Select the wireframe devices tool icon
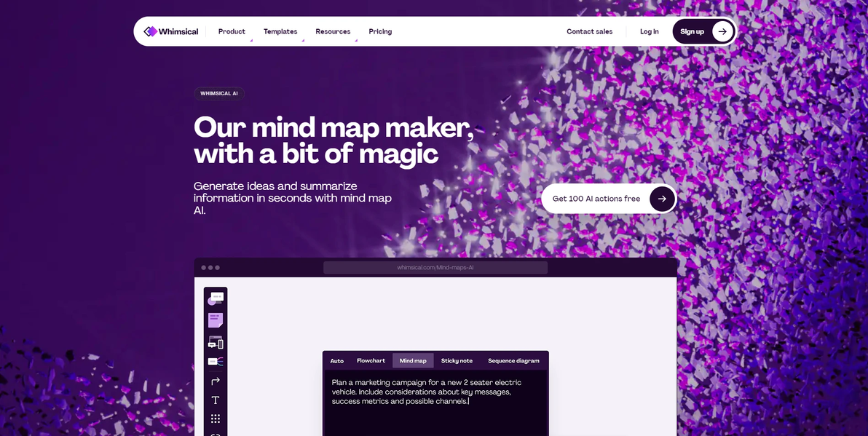Viewport: 868px width, 436px height. point(216,343)
